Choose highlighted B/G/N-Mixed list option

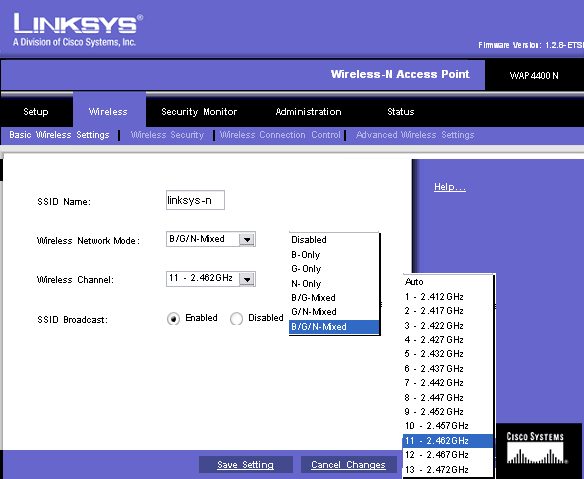coord(334,327)
